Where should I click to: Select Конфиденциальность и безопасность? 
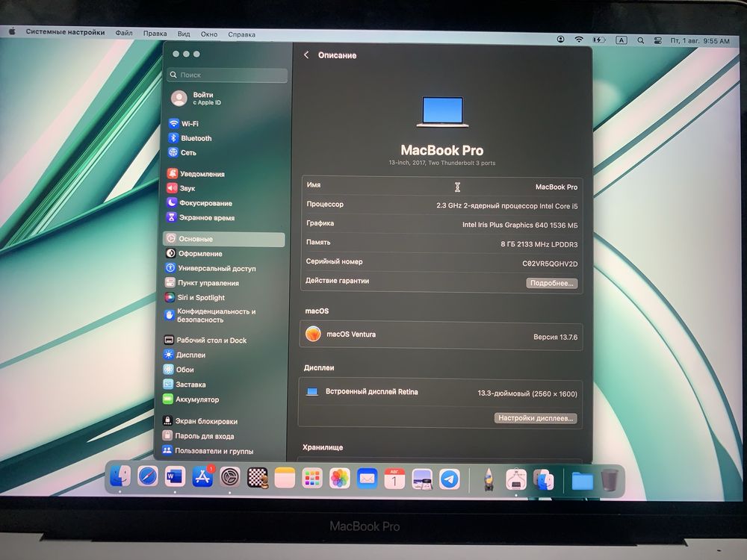[x=210, y=315]
